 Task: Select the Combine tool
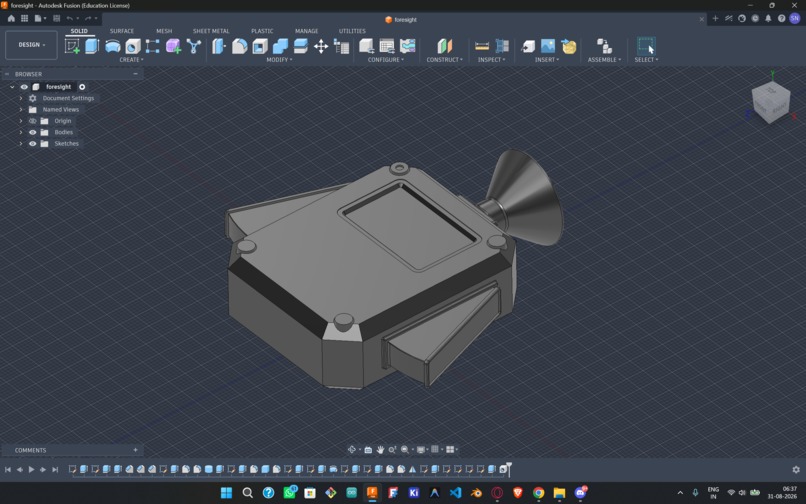point(280,46)
